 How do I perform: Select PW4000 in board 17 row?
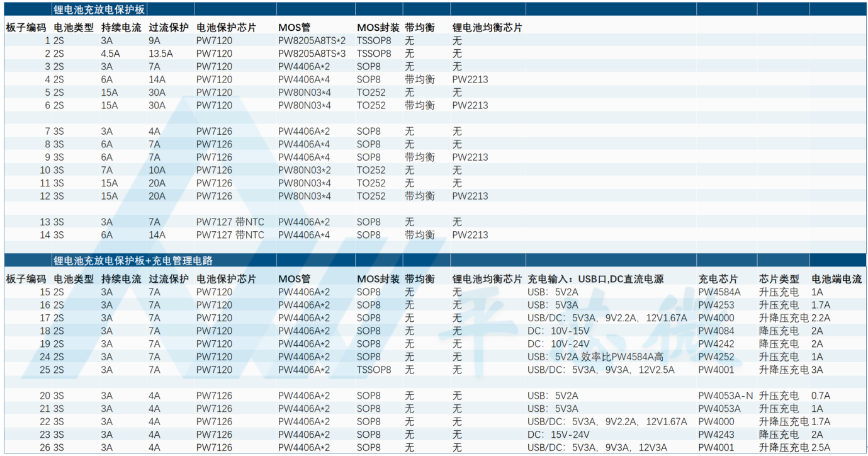tap(716, 318)
